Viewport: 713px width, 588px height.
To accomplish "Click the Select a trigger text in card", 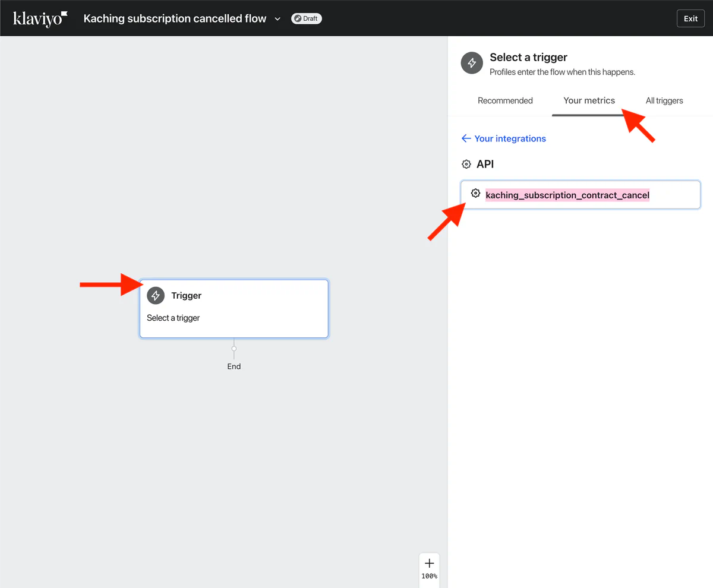I will coord(173,318).
